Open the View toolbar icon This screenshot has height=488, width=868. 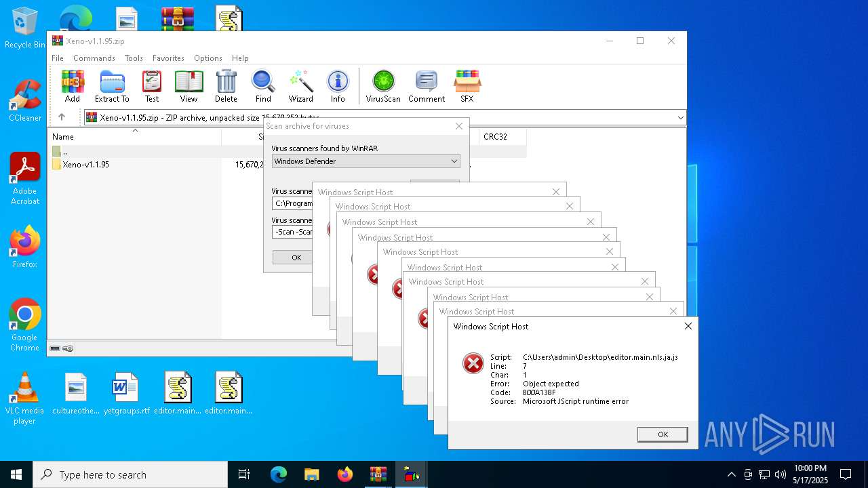pyautogui.click(x=189, y=86)
